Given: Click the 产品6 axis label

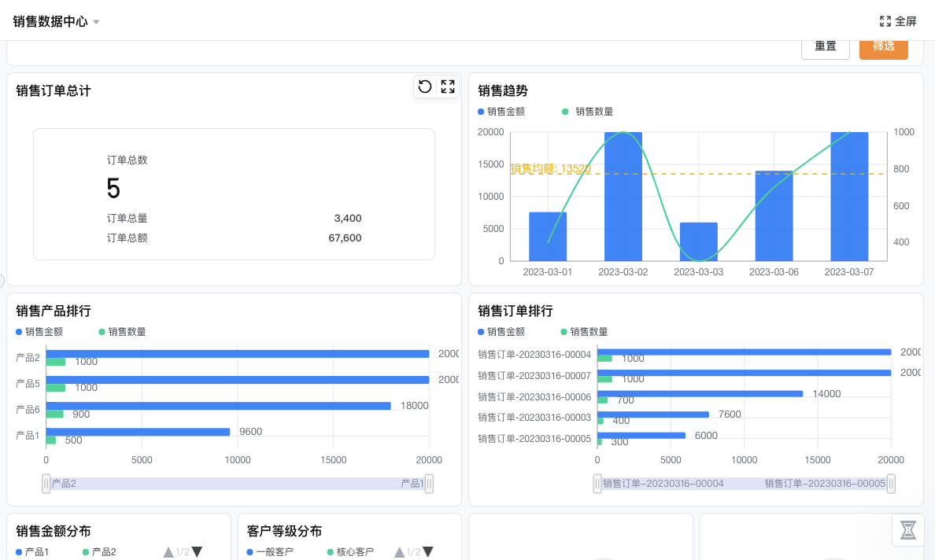Looking at the screenshot, I should tap(28, 410).
